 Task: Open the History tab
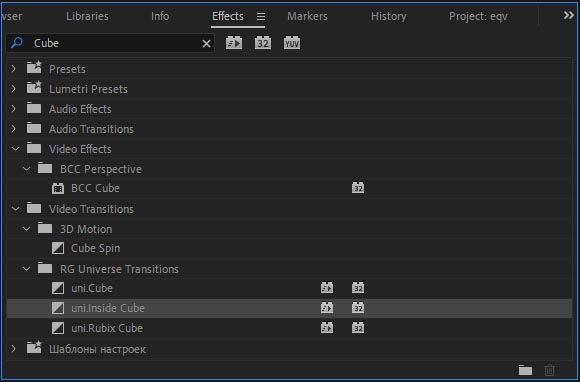[x=389, y=16]
